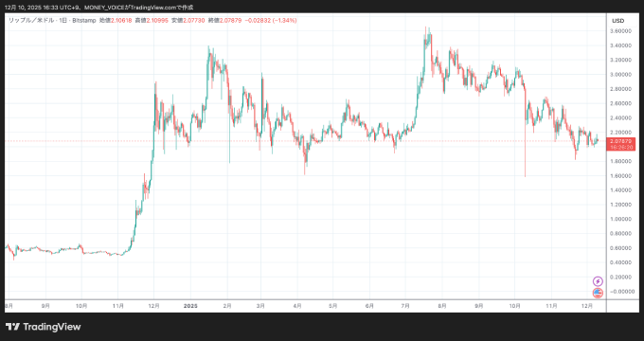
Task: Click the 0.80000 price axis label
Action: point(620,233)
